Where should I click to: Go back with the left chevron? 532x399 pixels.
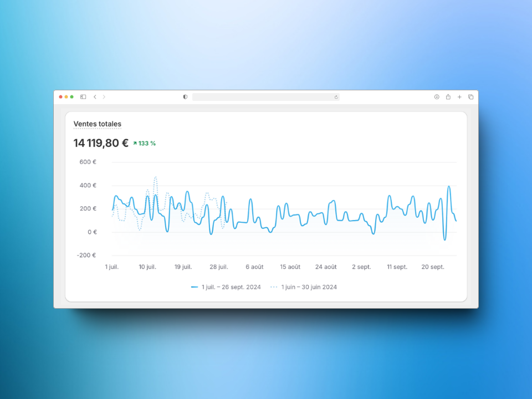(x=95, y=97)
